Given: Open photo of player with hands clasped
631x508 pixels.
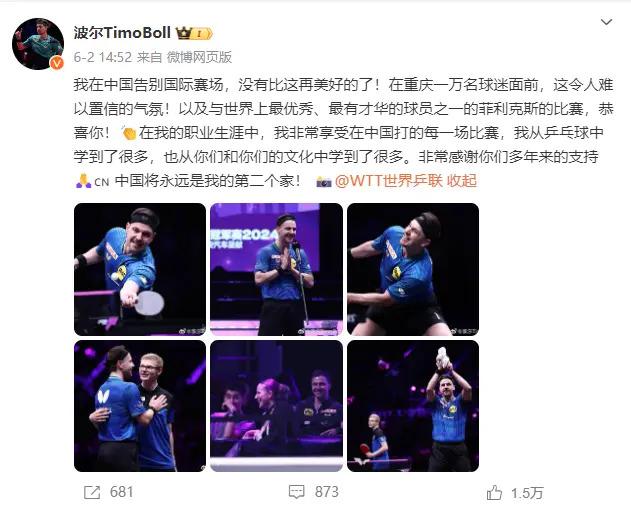Looking at the screenshot, I should point(276,269).
